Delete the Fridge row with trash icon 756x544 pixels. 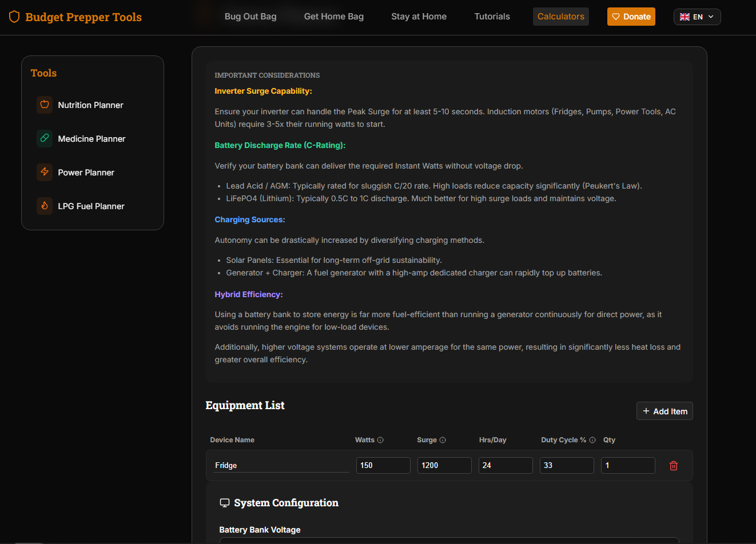674,466
